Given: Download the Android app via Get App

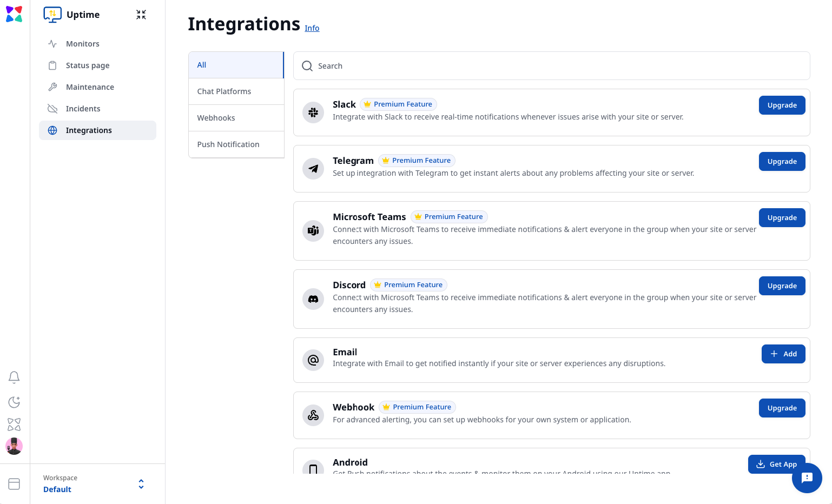Looking at the screenshot, I should (776, 464).
